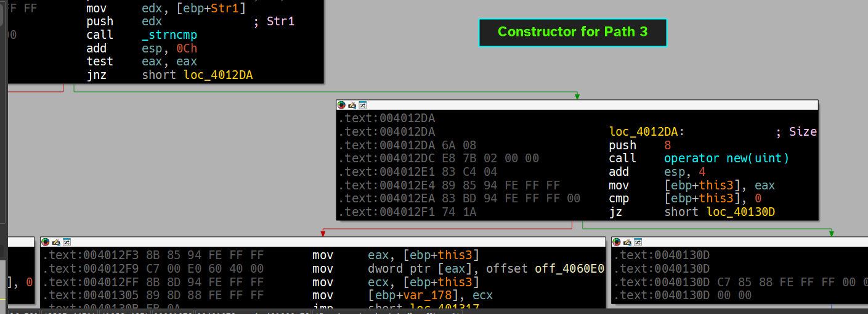Click the group nodes icon on loc_4012DA block
This screenshot has height=314, width=868.
coord(363,105)
